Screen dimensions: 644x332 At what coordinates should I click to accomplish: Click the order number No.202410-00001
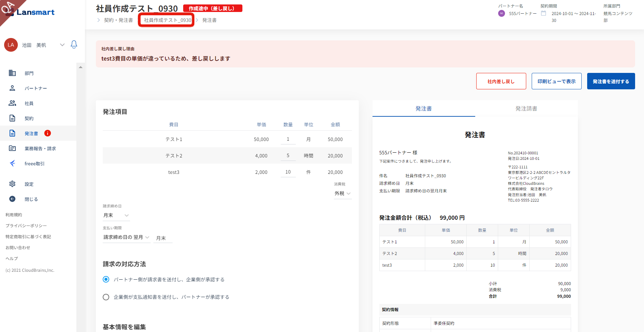click(523, 153)
